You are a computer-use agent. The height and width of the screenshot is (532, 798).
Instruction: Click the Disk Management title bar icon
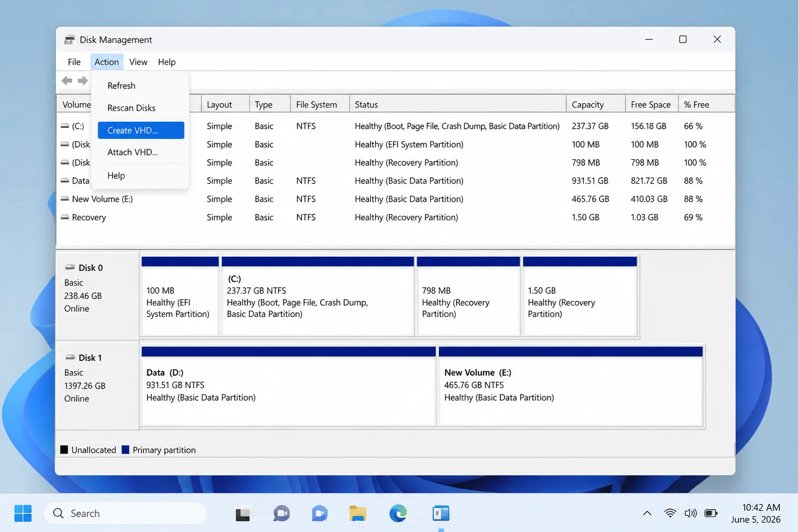pos(70,39)
